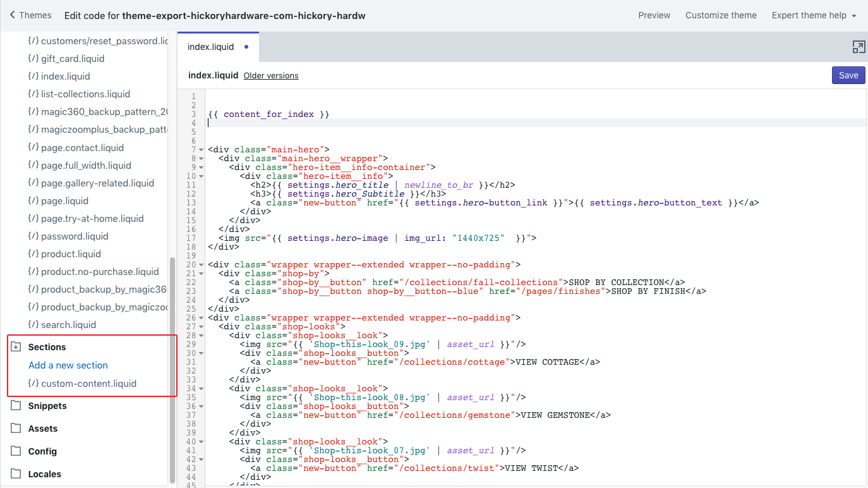The image size is (868, 488).
Task: Open the Older versions link
Action: (x=271, y=76)
